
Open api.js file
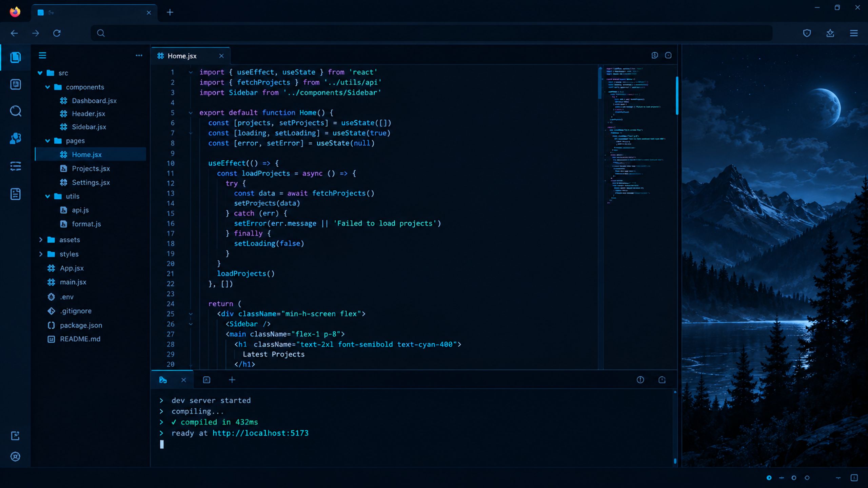coord(80,210)
